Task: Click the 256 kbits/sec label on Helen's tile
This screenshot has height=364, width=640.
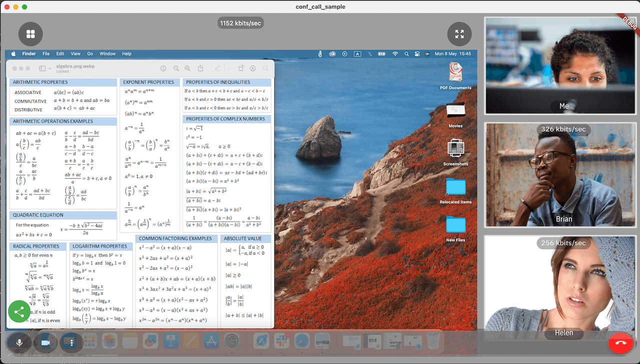Action: point(563,243)
